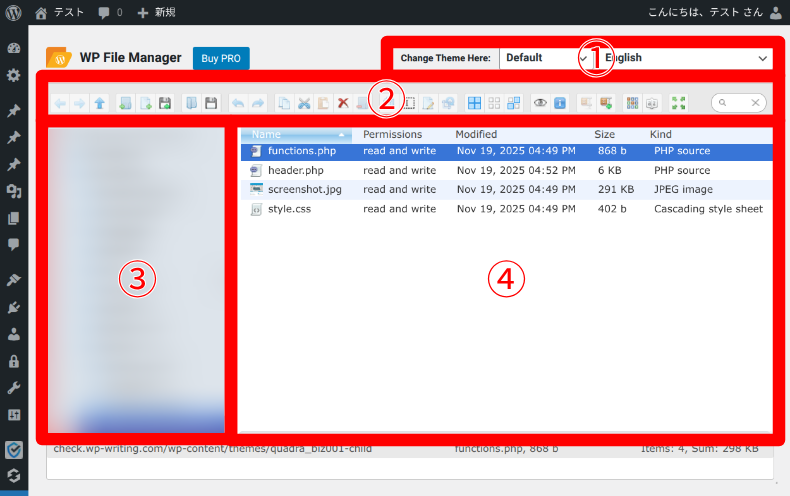Delete the selected file with red X
Image resolution: width=790 pixels, height=496 pixels.
coord(343,103)
